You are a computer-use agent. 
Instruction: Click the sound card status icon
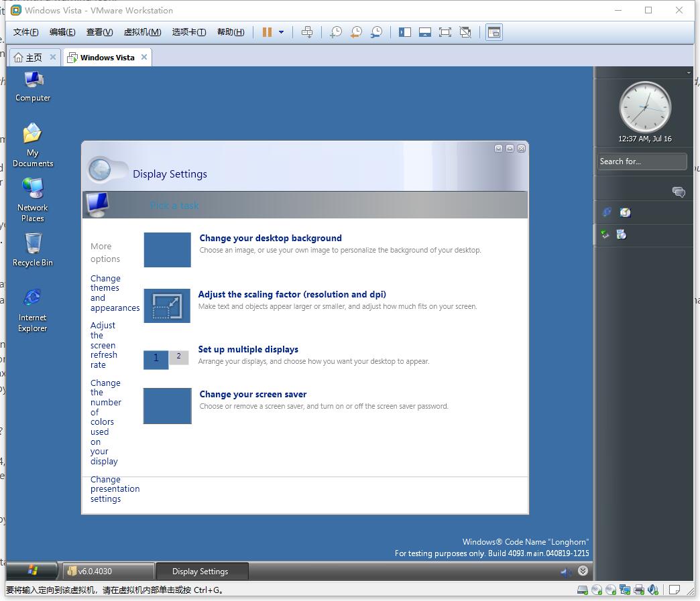(653, 590)
